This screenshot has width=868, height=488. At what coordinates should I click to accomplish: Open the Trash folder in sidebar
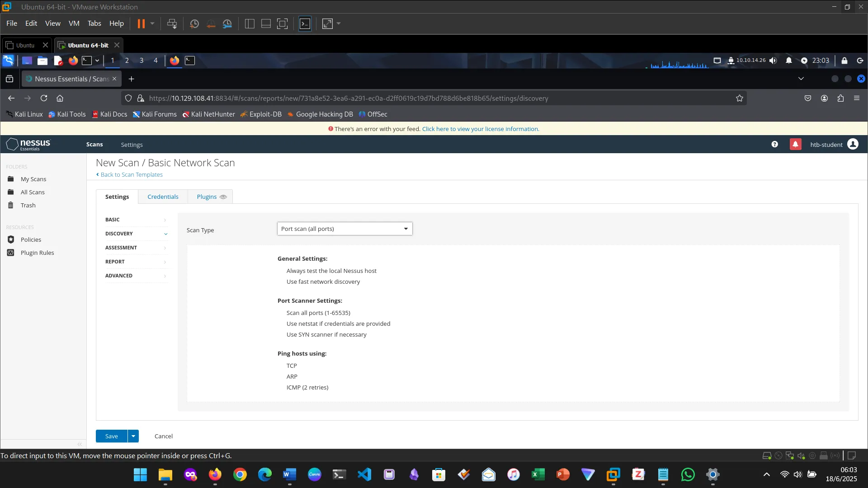tap(28, 205)
